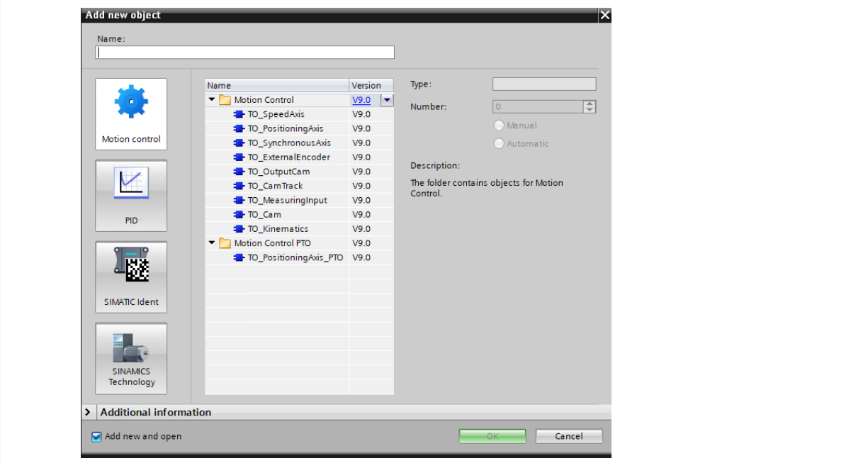Click the TO_PositioningAxis_PTO object icon

239,257
